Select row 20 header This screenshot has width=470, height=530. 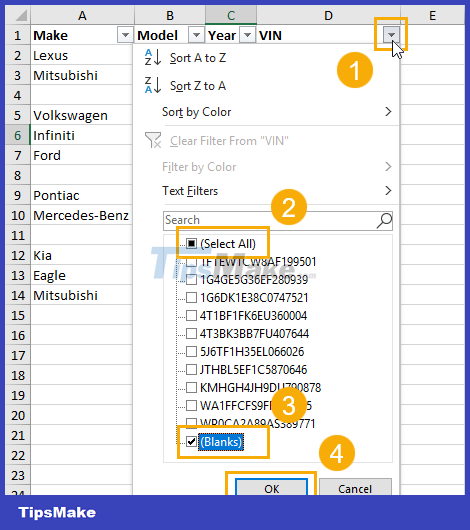[18, 415]
